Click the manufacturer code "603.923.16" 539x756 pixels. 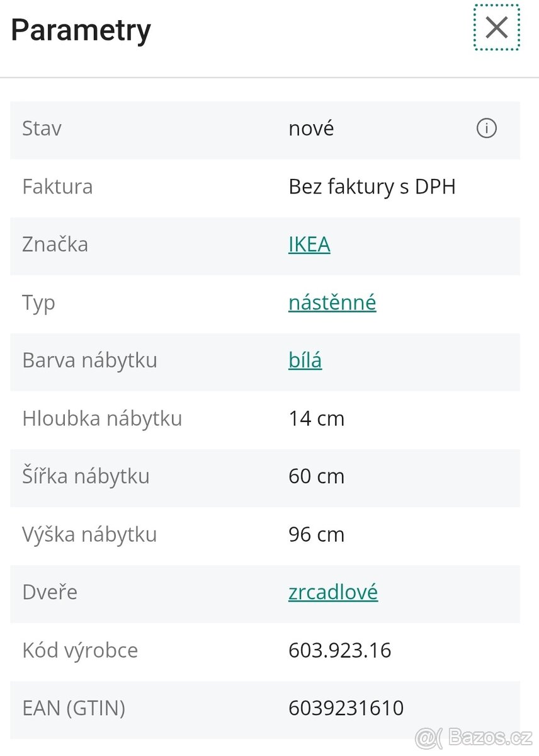[340, 650]
